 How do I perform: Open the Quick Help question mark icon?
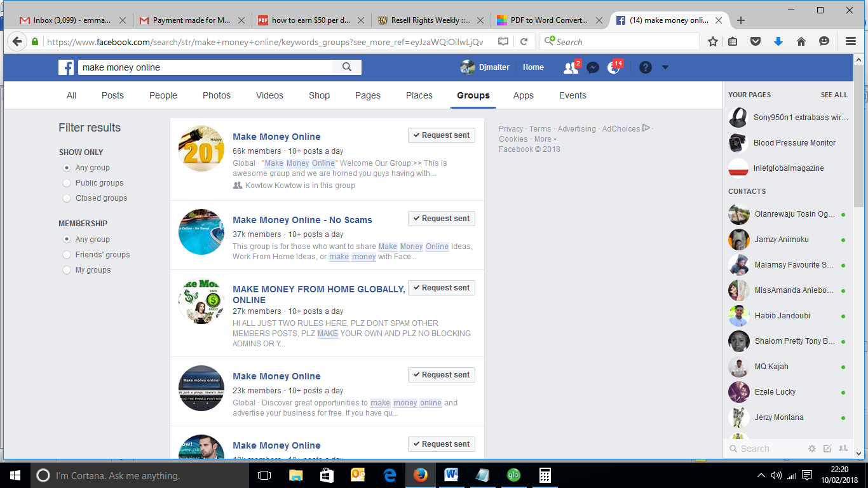pos(645,67)
